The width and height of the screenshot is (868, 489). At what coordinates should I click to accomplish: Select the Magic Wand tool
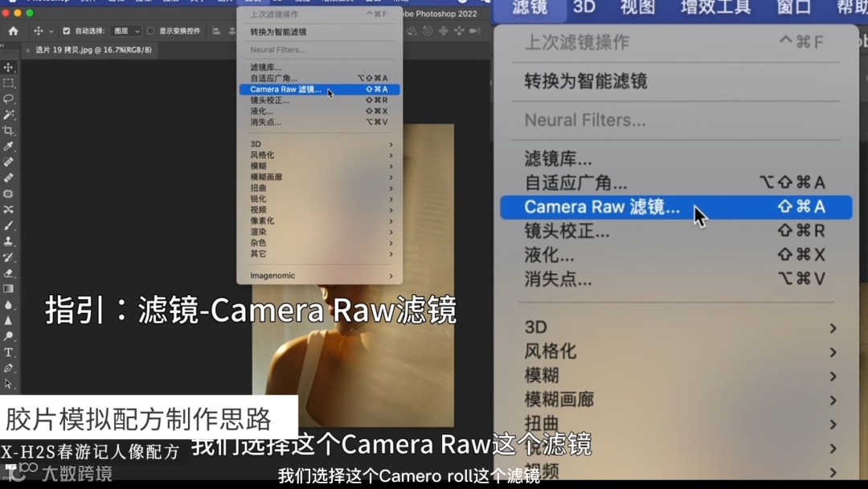8,115
